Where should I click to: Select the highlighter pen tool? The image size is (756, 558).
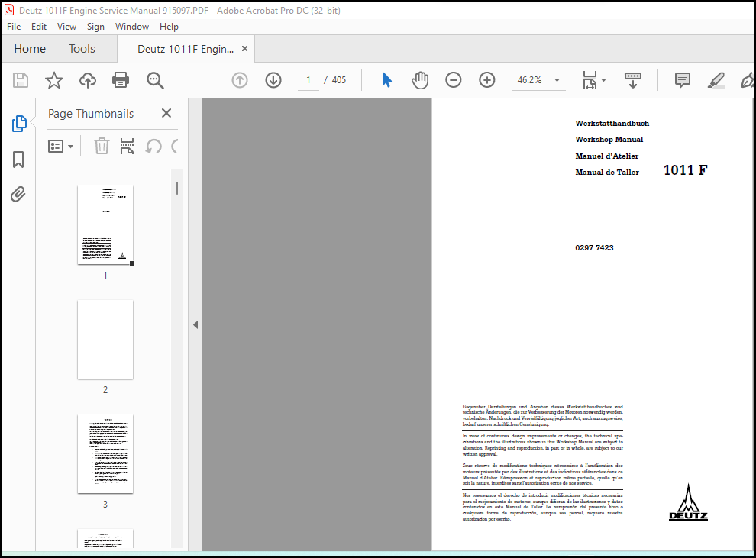click(716, 80)
